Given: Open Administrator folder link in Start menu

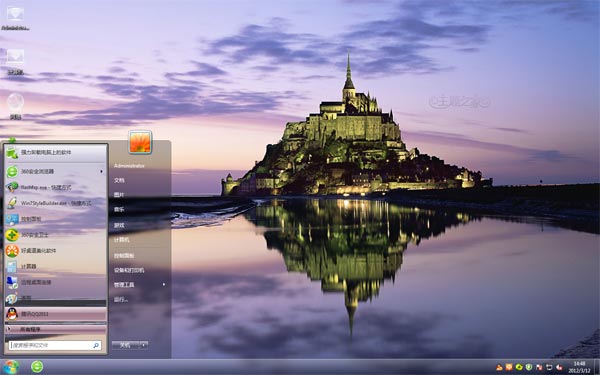Looking at the screenshot, I should coord(129,166).
